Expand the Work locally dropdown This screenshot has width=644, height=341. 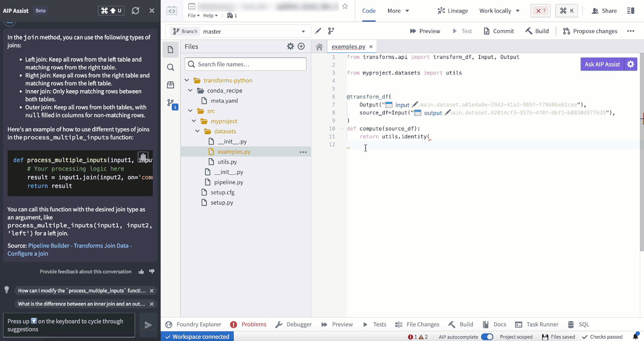500,11
